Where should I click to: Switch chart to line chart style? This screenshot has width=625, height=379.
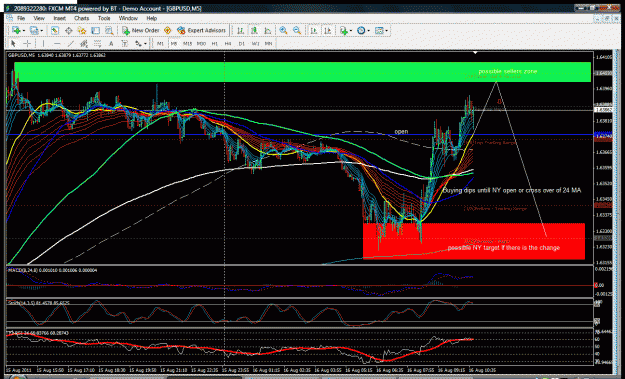point(267,31)
